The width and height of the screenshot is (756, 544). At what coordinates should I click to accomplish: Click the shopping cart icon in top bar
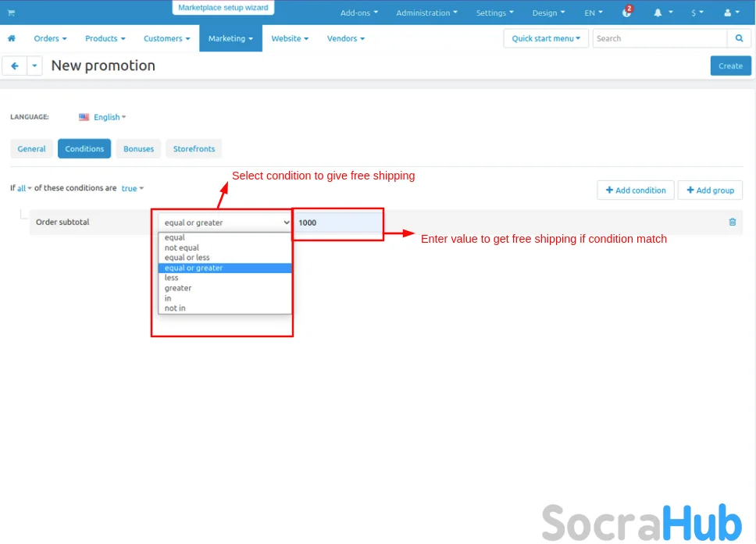[11, 12]
